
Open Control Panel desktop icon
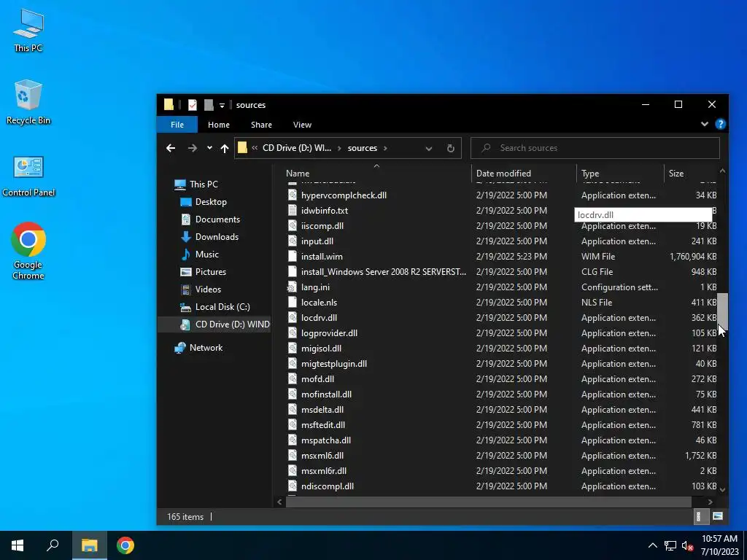click(28, 176)
